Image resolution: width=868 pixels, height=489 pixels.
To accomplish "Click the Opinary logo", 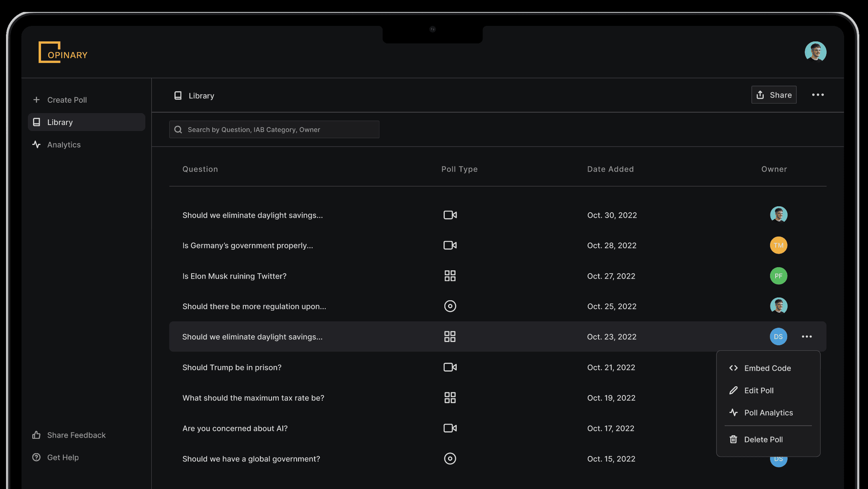I will click(63, 53).
